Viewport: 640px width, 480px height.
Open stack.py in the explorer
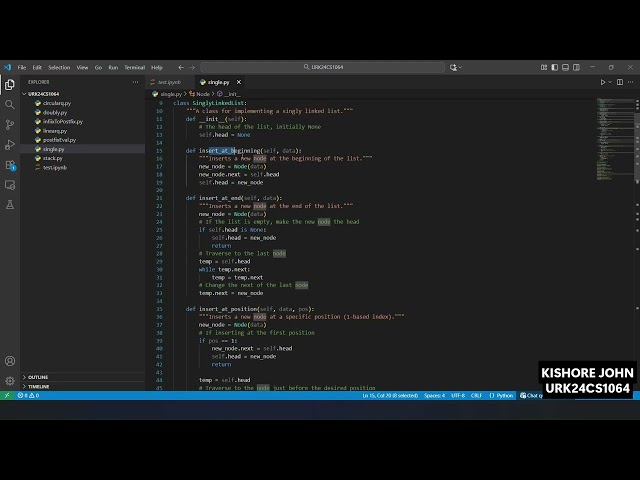point(52,158)
